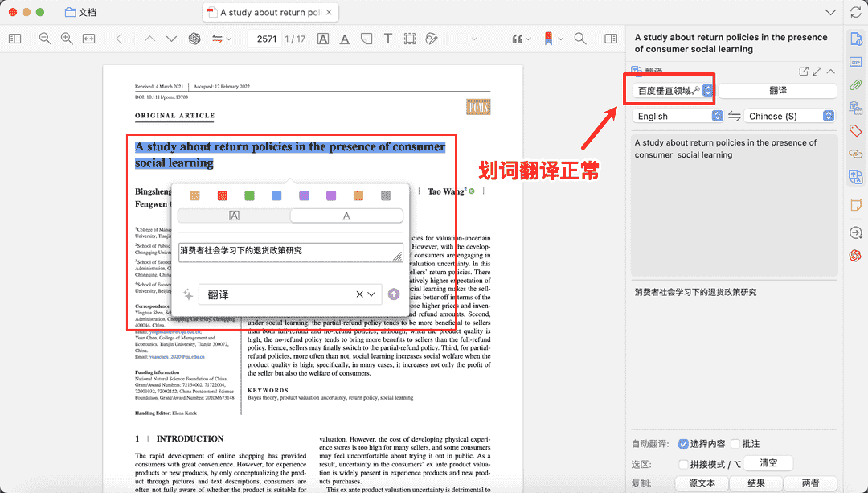Click the paperclip attachment icon in right sidebar
The width and height of the screenshot is (868, 493).
pyautogui.click(x=854, y=84)
